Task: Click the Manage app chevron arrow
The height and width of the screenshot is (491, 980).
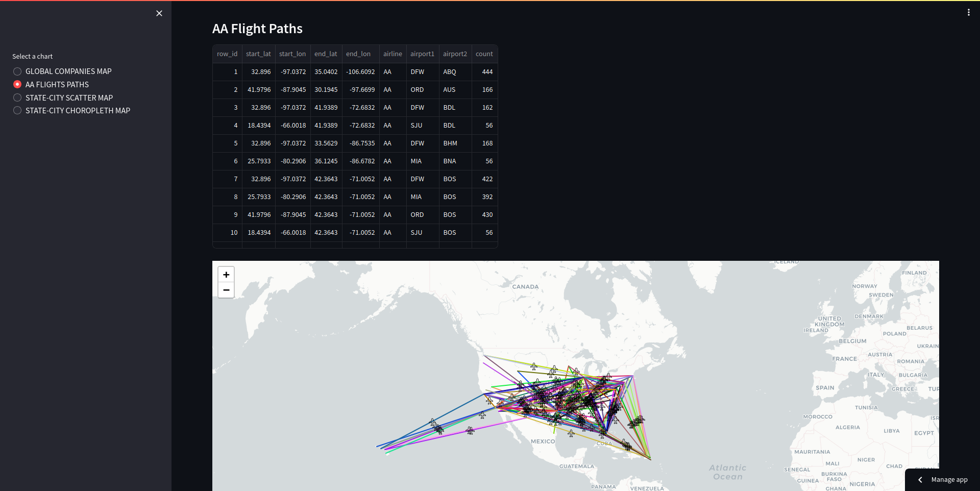Action: (920, 480)
